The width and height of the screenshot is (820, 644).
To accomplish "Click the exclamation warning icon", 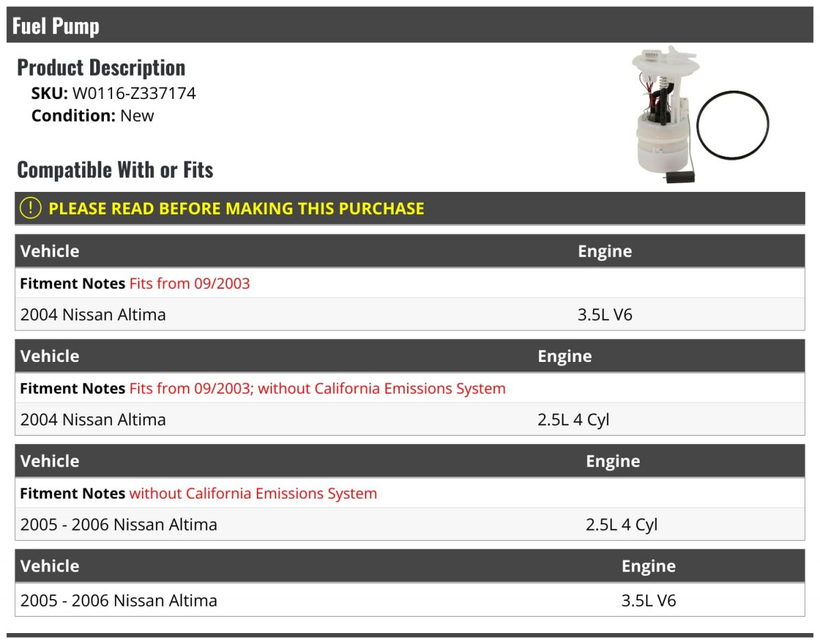I will [31, 208].
